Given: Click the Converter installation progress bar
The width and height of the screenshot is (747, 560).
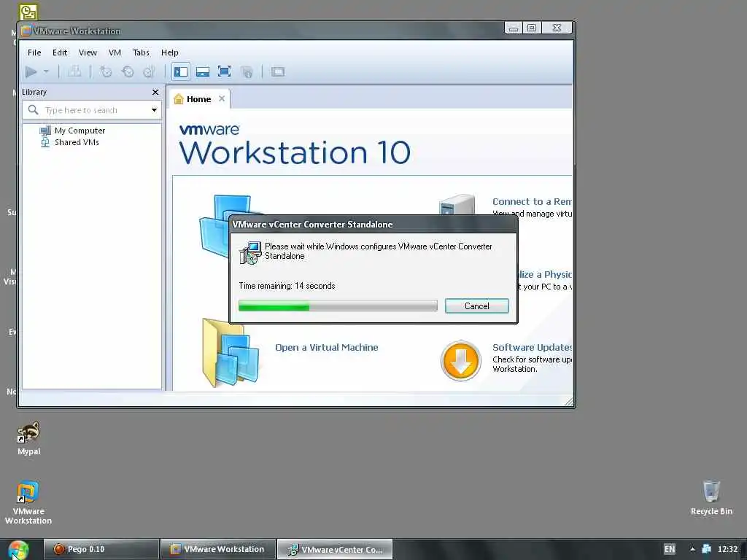Looking at the screenshot, I should [x=338, y=306].
